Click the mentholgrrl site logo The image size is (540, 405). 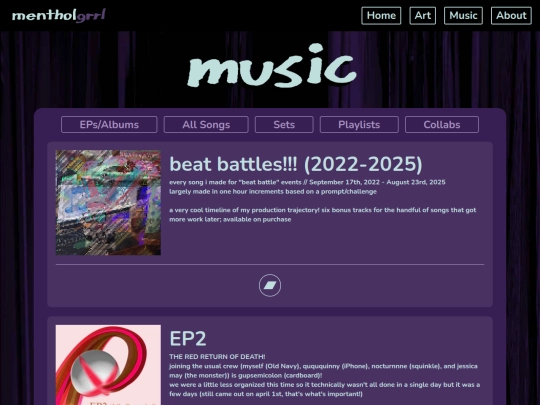[x=59, y=15]
